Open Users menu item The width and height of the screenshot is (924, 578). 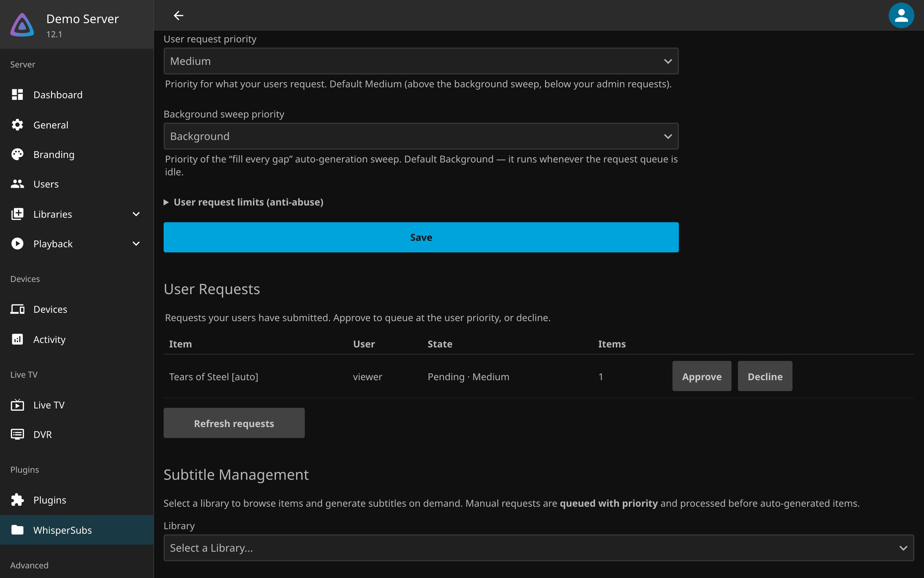click(x=77, y=184)
